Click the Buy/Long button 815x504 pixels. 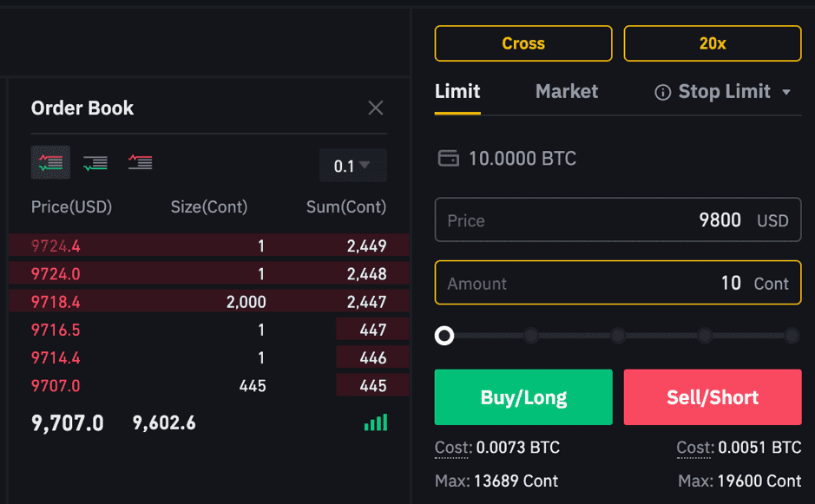pos(523,397)
